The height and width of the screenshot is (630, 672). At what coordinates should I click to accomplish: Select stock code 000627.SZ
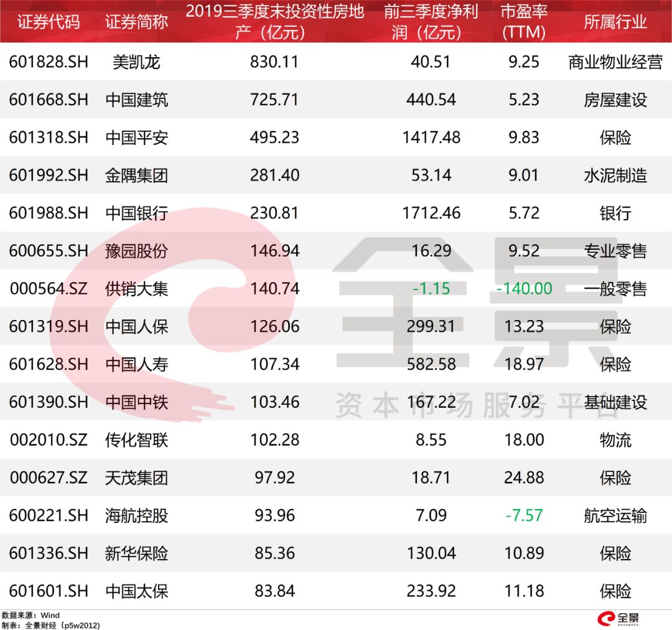(x=49, y=477)
